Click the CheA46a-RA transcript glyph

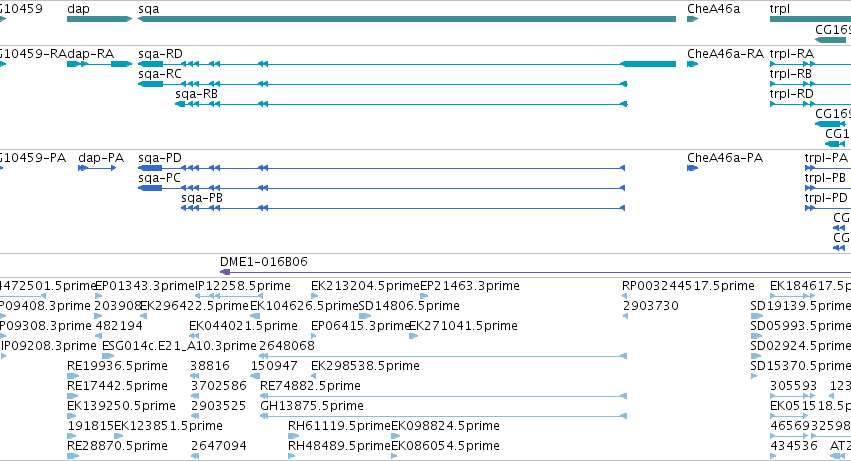pos(693,64)
